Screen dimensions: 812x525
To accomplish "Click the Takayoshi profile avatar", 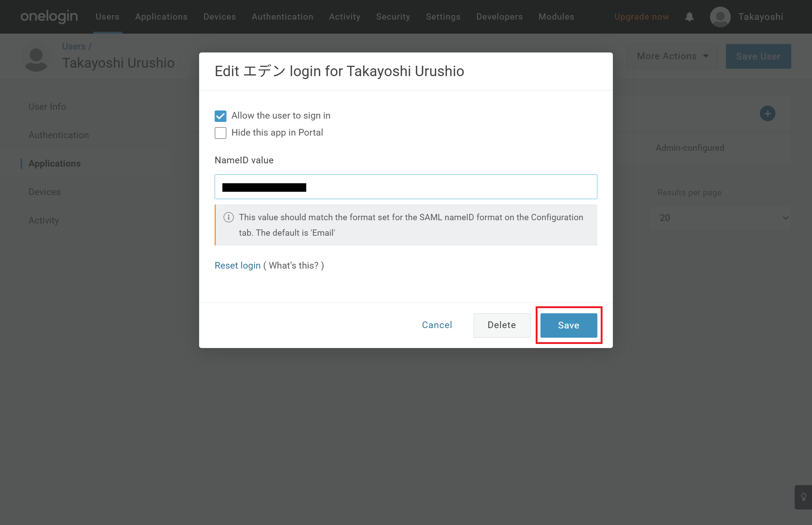I will tap(720, 17).
